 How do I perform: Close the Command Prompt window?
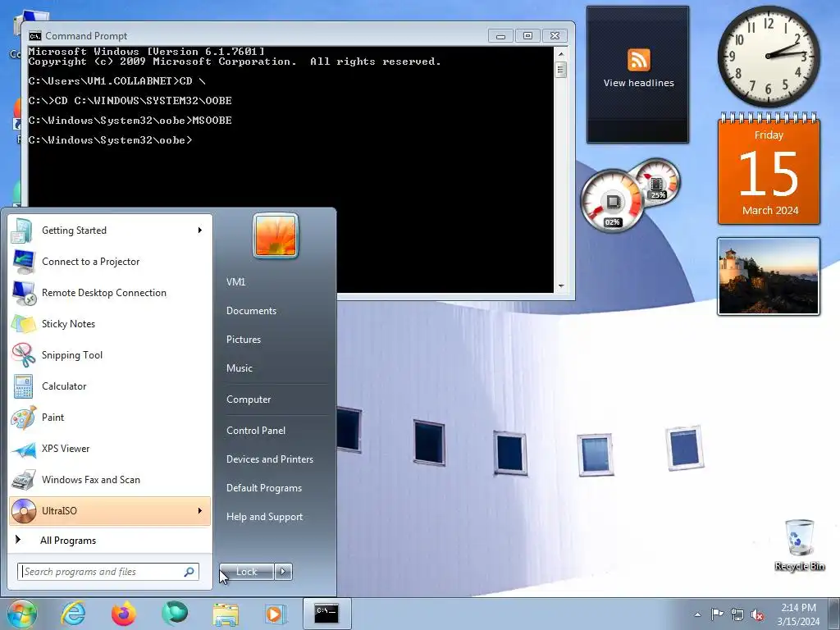[x=555, y=36]
